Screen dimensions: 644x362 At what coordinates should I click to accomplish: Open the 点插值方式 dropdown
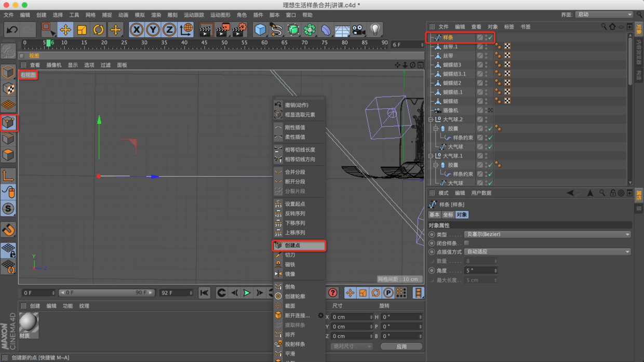point(547,252)
